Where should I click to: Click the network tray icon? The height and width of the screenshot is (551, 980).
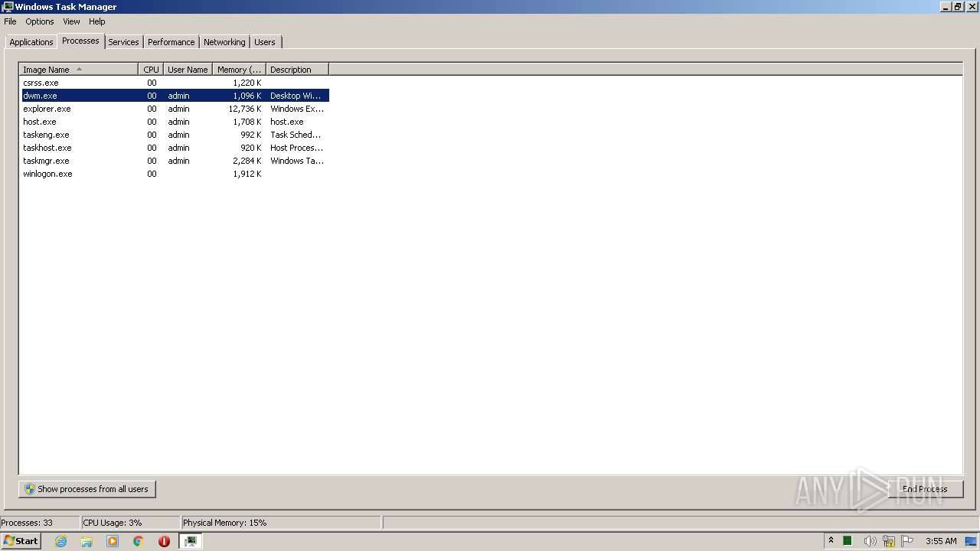tap(889, 541)
